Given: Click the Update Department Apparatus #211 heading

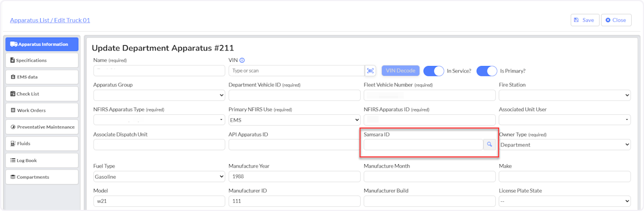Looking at the screenshot, I should pyautogui.click(x=163, y=48).
